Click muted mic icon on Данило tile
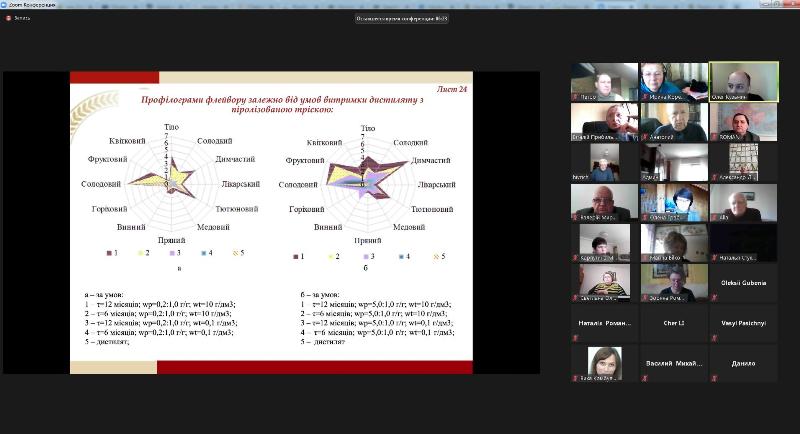 (x=714, y=378)
